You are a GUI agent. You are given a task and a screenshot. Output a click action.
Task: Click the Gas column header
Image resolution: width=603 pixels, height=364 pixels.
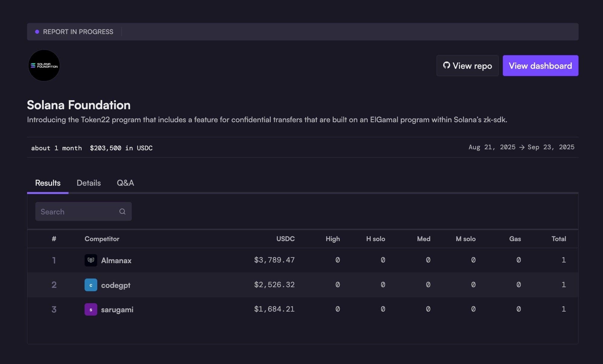(x=515, y=239)
